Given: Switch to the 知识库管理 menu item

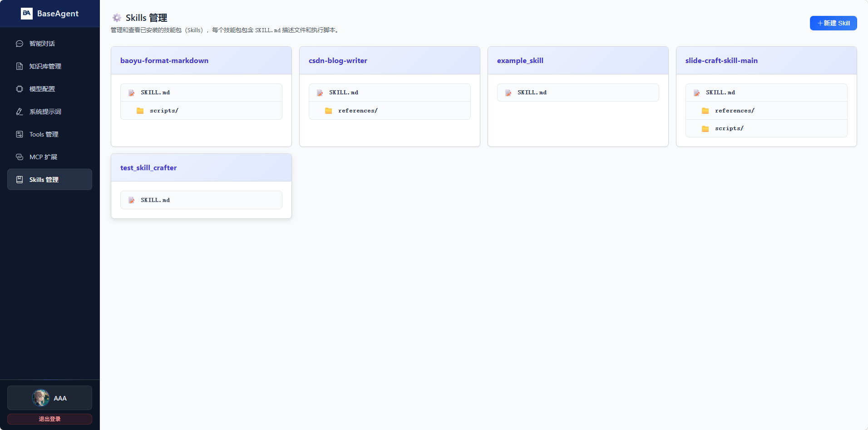Looking at the screenshot, I should (x=49, y=66).
